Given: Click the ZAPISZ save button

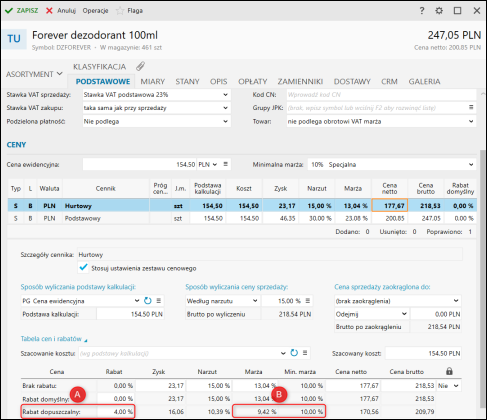Looking at the screenshot, I should point(21,11).
